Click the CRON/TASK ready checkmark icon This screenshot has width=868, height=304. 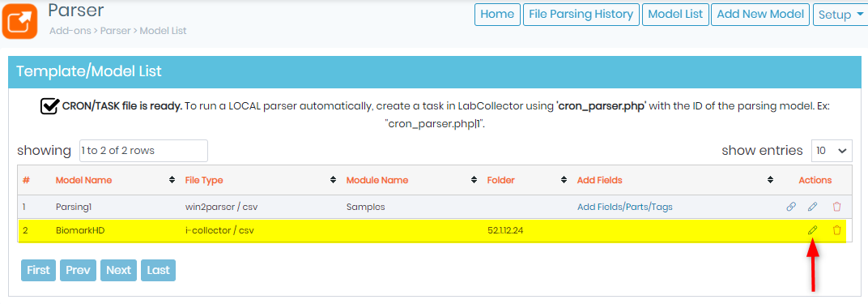coord(50,105)
